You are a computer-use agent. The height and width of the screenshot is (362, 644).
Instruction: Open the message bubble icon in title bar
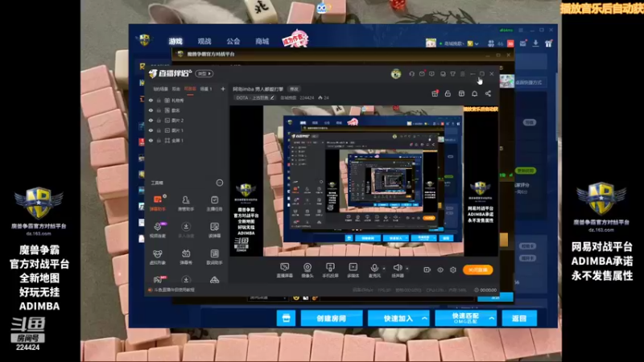431,74
